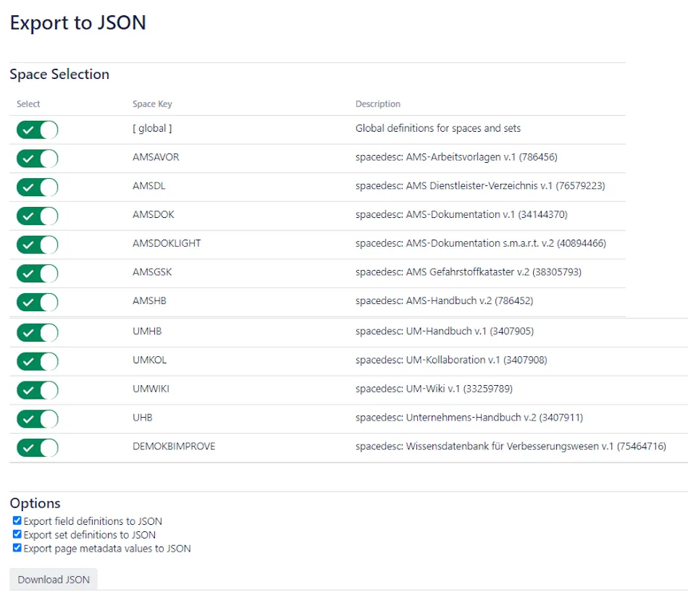Click the UHB space key

coord(143,418)
